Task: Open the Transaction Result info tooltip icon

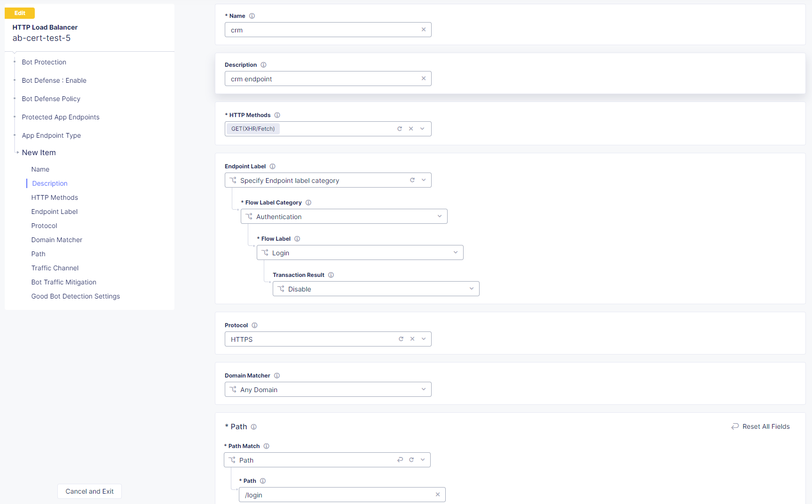Action: pos(331,275)
